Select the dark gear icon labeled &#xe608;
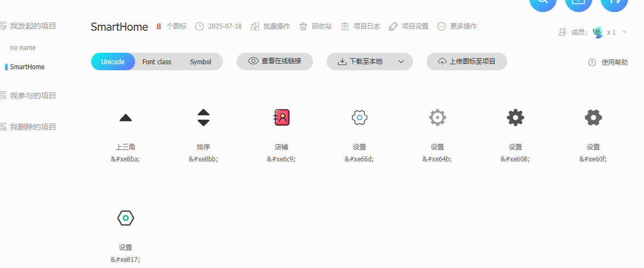Viewport: 644px width, 268px height. click(516, 118)
